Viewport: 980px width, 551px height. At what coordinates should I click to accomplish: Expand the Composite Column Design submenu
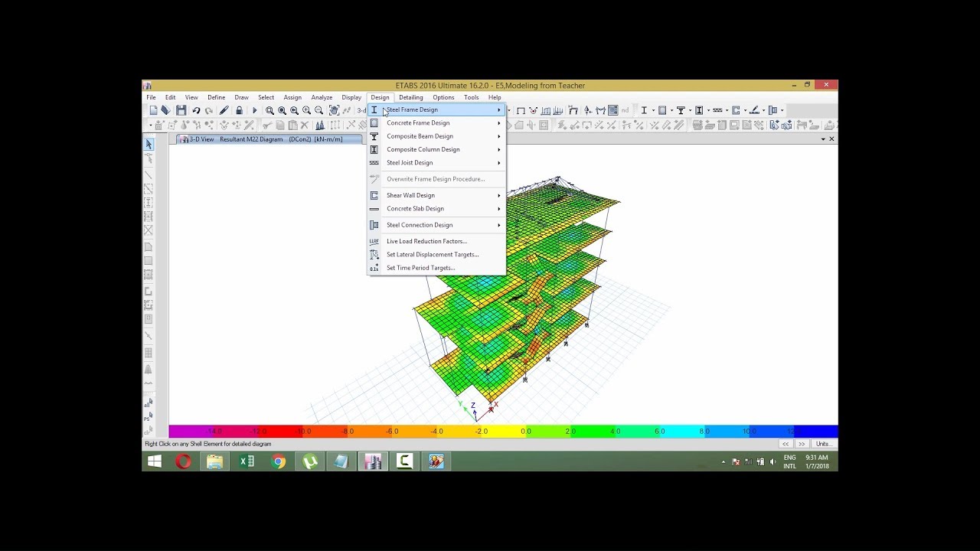[x=436, y=149]
